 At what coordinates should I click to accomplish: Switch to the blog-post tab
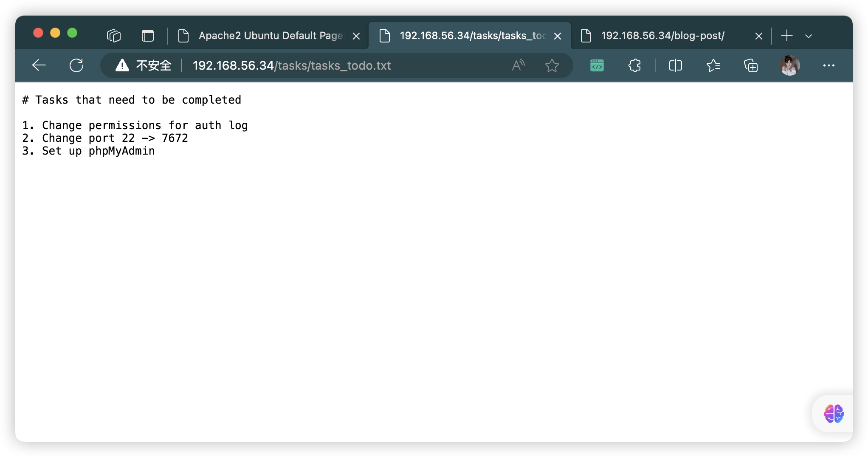(671, 36)
